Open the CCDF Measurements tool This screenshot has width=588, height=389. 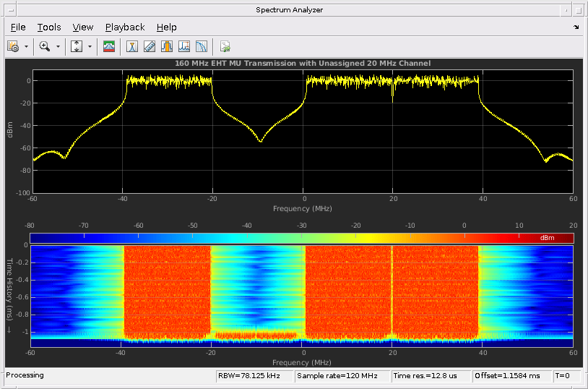(202, 46)
